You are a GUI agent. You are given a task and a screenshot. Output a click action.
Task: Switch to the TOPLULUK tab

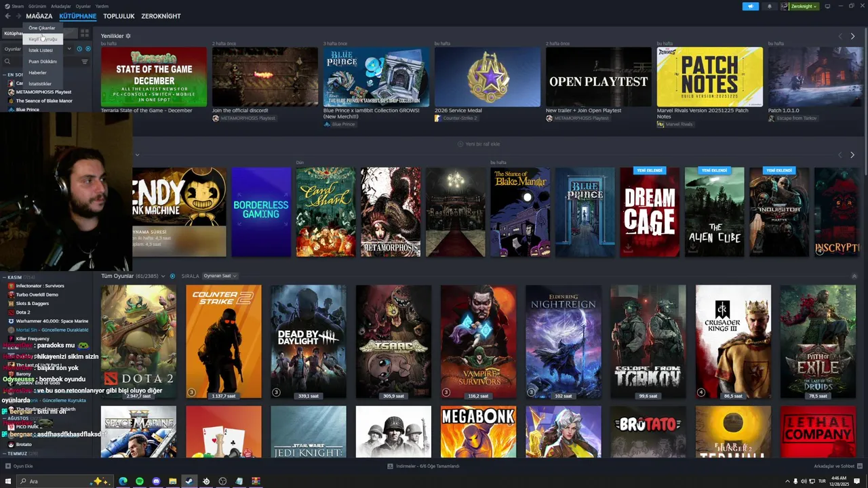tap(119, 16)
